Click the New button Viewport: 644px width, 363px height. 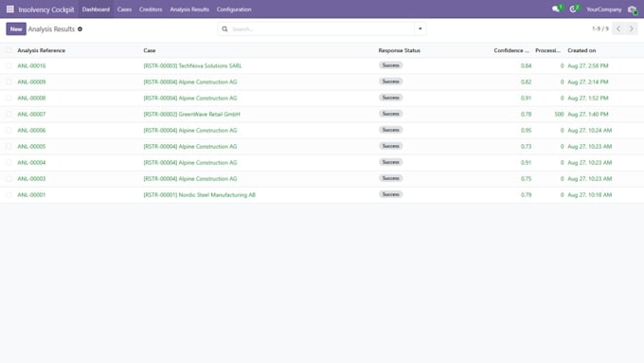pos(16,28)
